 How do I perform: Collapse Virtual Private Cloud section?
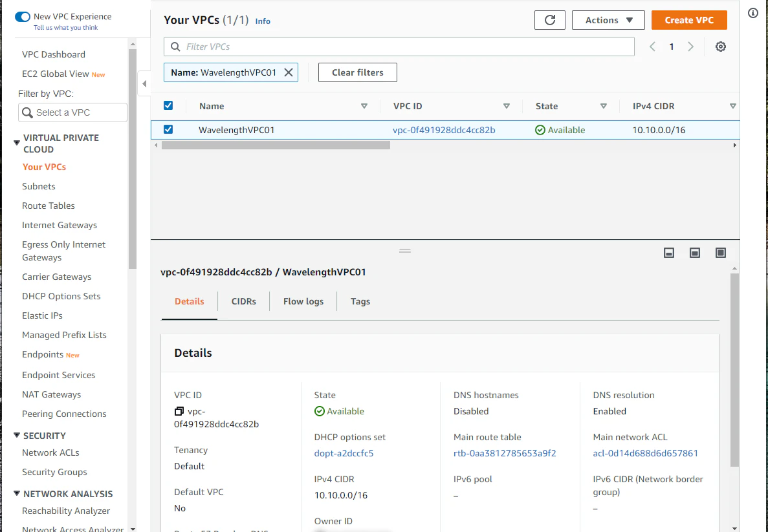coord(17,143)
